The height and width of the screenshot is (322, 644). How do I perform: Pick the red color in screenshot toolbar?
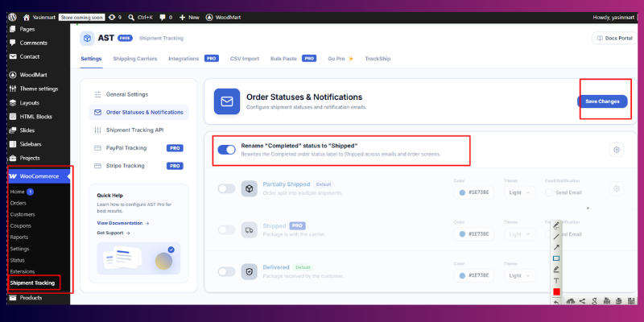click(x=556, y=291)
